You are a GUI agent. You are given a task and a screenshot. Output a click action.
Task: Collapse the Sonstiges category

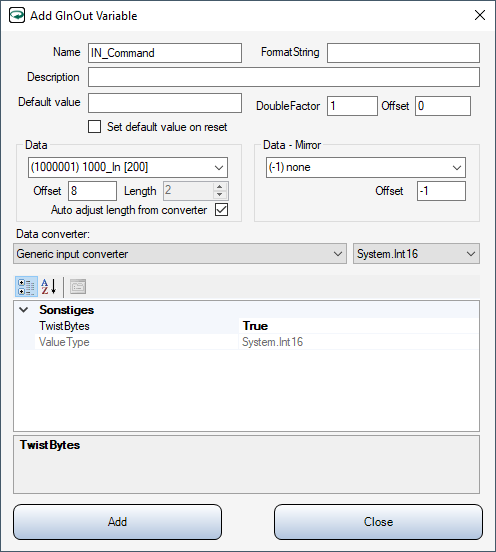tap(24, 310)
